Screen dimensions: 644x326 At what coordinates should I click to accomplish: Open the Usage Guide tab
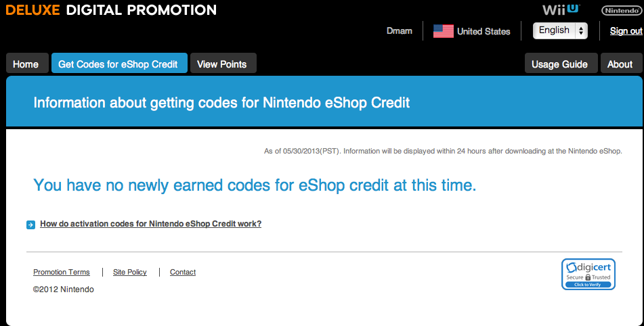point(560,64)
